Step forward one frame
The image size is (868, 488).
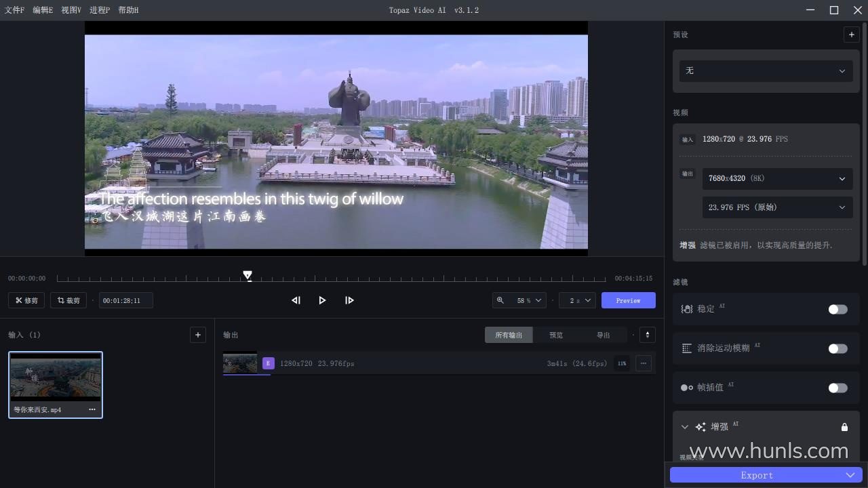point(349,300)
